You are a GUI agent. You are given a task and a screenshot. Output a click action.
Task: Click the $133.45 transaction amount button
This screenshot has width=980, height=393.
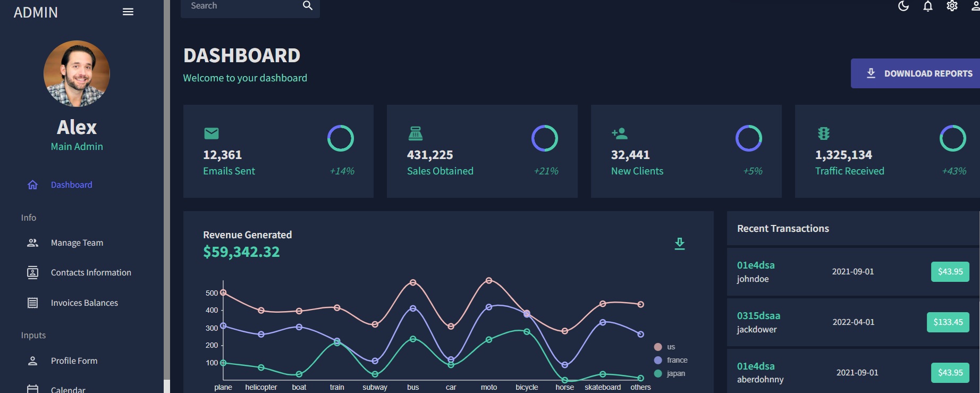(948, 322)
